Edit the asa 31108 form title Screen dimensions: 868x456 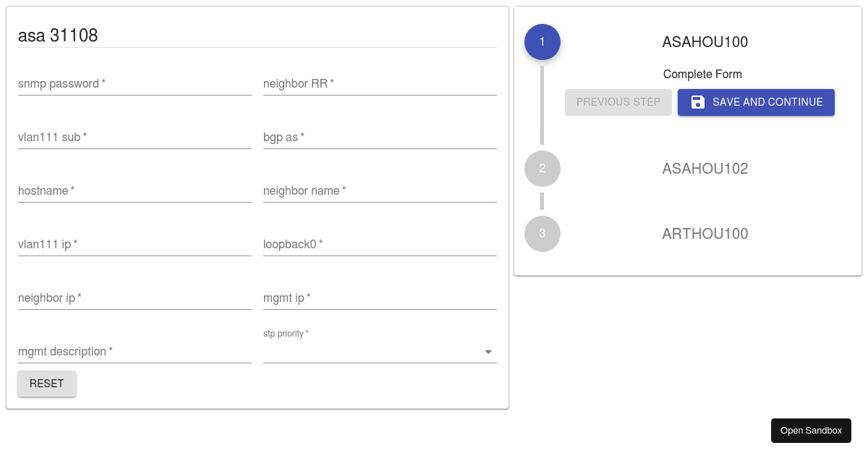click(59, 35)
